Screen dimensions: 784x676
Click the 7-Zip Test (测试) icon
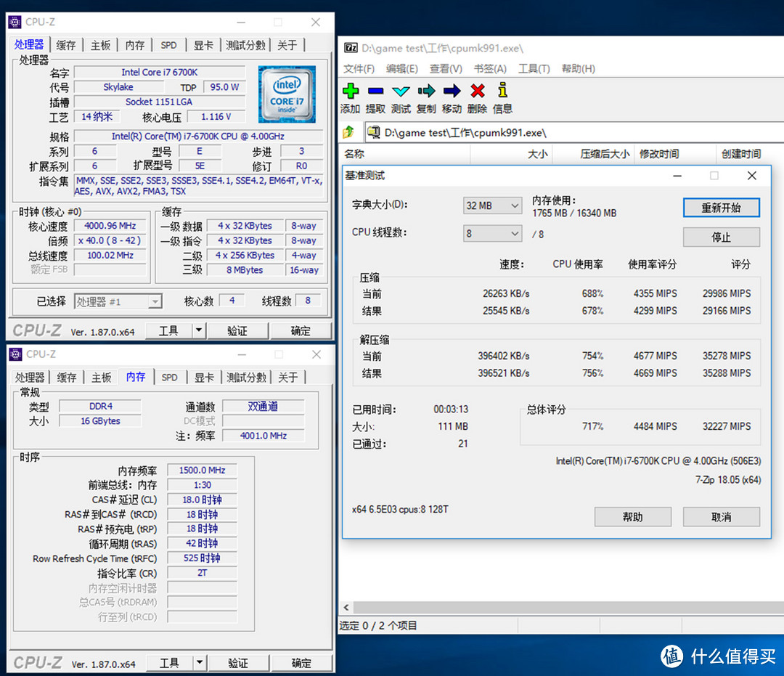tap(401, 91)
